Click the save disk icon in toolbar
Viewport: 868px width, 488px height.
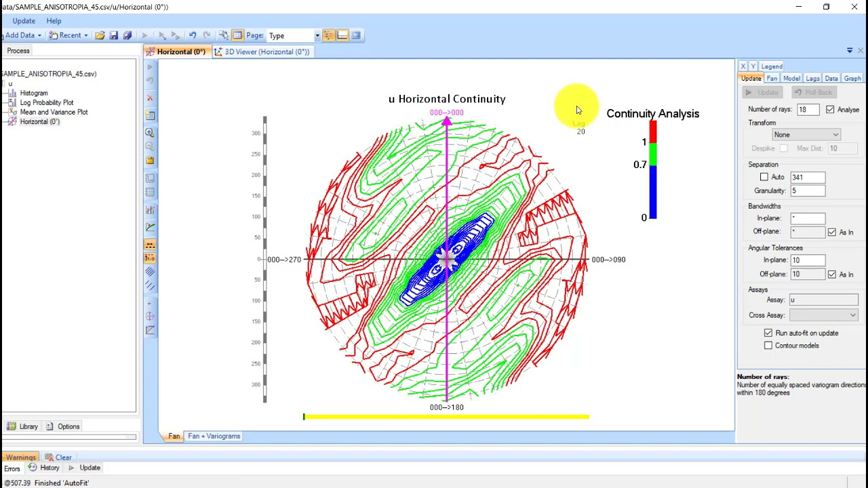pos(113,35)
